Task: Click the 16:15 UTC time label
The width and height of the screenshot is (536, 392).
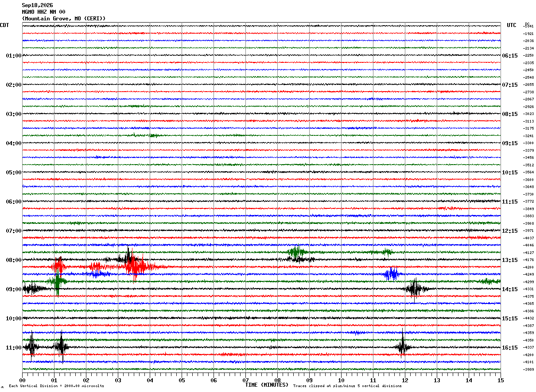Action: pos(510,347)
